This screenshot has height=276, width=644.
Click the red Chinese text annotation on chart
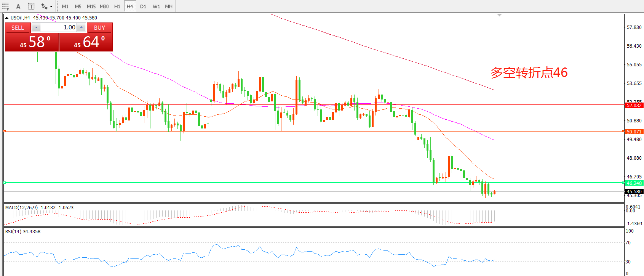tap(529, 72)
